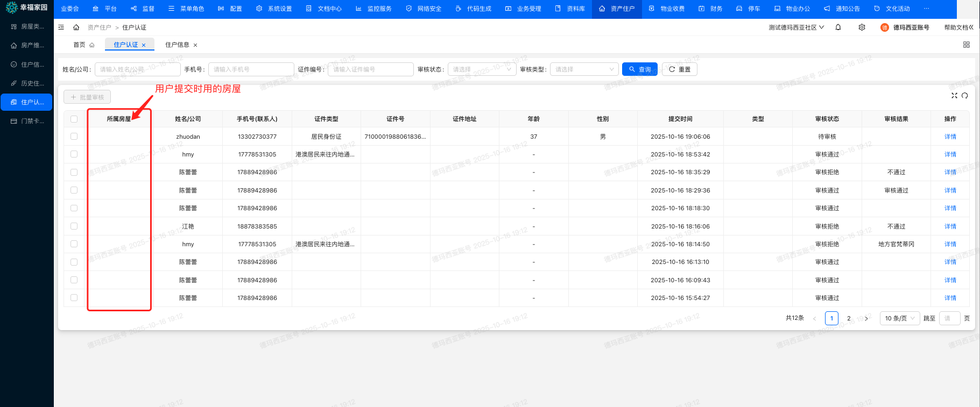Close the 住户信息 tab
This screenshot has height=407, width=980.
195,45
